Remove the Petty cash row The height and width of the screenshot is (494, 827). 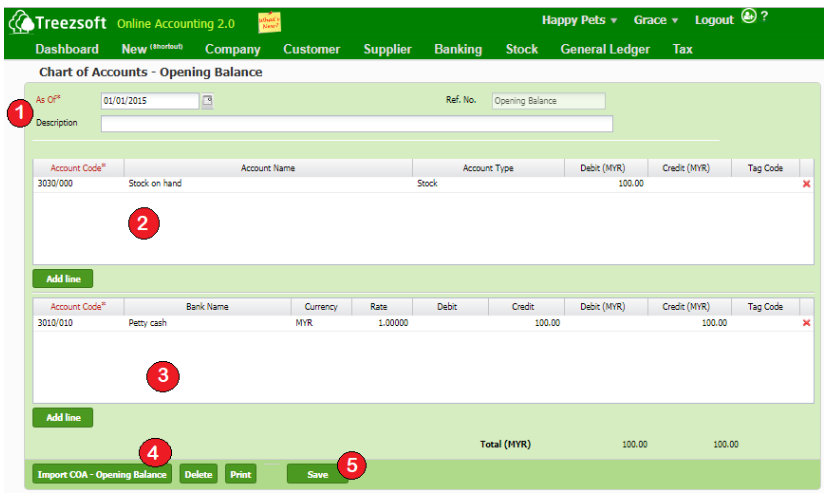806,323
